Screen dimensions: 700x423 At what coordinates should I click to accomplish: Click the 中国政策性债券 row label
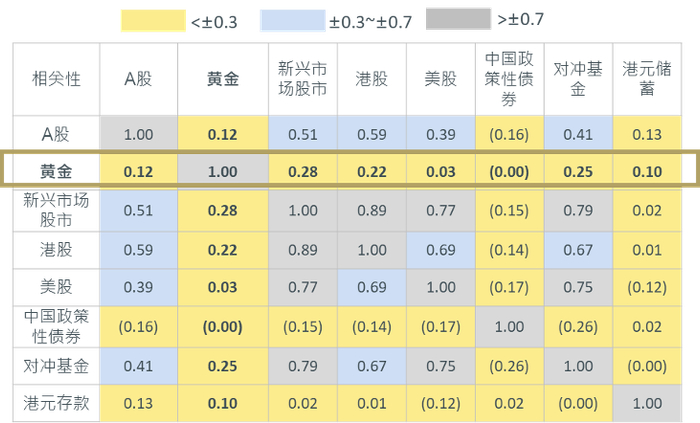click(x=55, y=326)
